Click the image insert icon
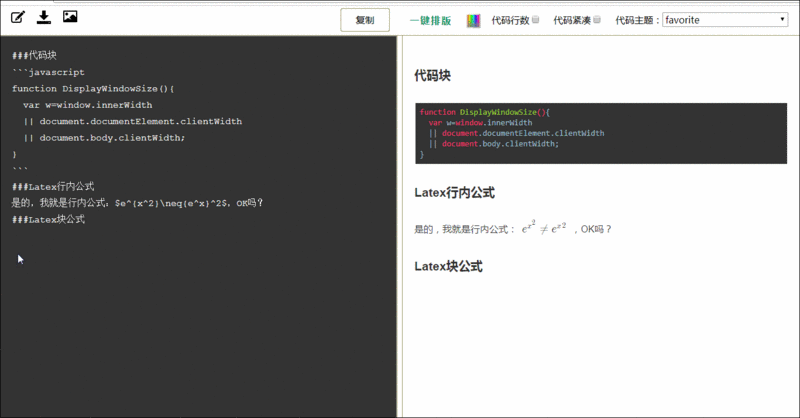800x418 pixels. click(70, 17)
